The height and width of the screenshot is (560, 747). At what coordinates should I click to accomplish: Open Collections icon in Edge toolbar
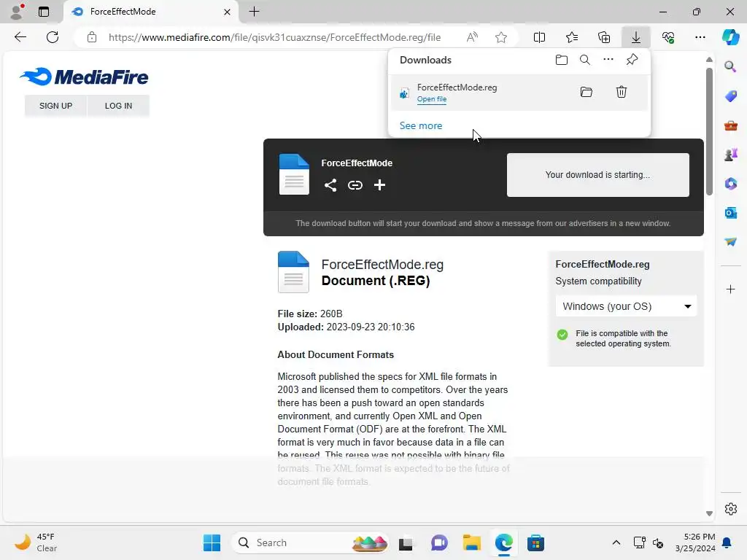click(x=603, y=37)
